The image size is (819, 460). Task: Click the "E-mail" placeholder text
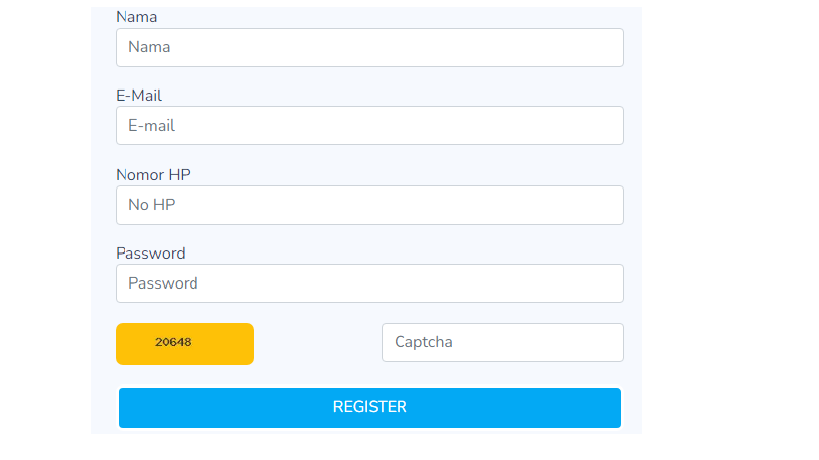coord(152,126)
